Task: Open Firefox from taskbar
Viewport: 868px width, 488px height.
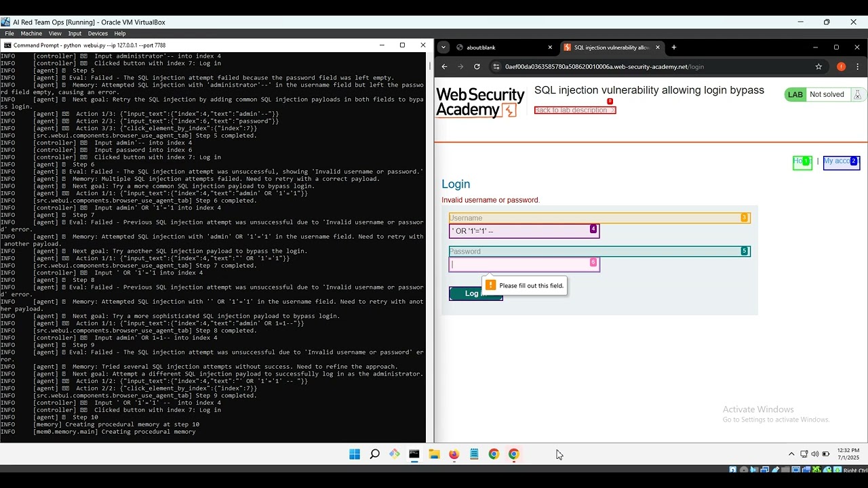Action: [x=454, y=454]
